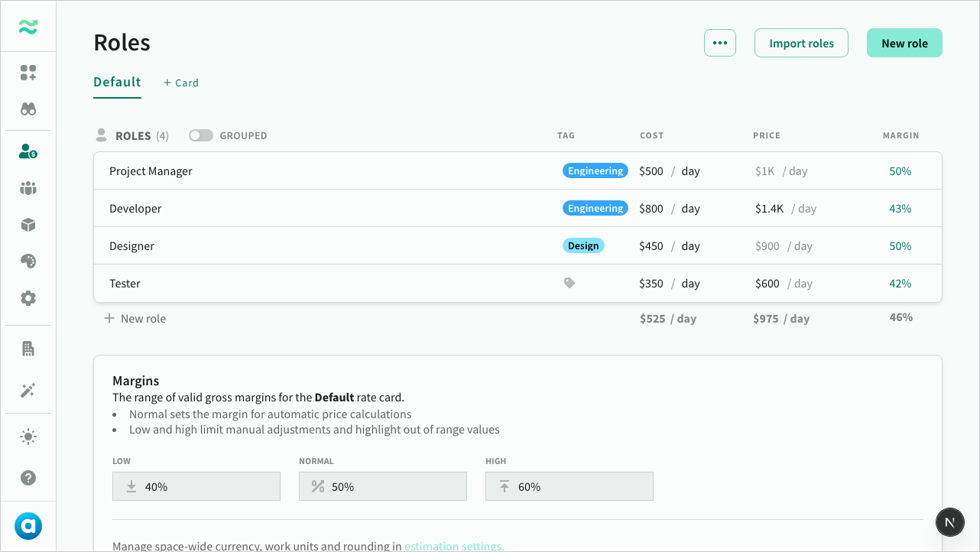Open the team members group icon
Screen dimensions: 980x552
point(28,188)
